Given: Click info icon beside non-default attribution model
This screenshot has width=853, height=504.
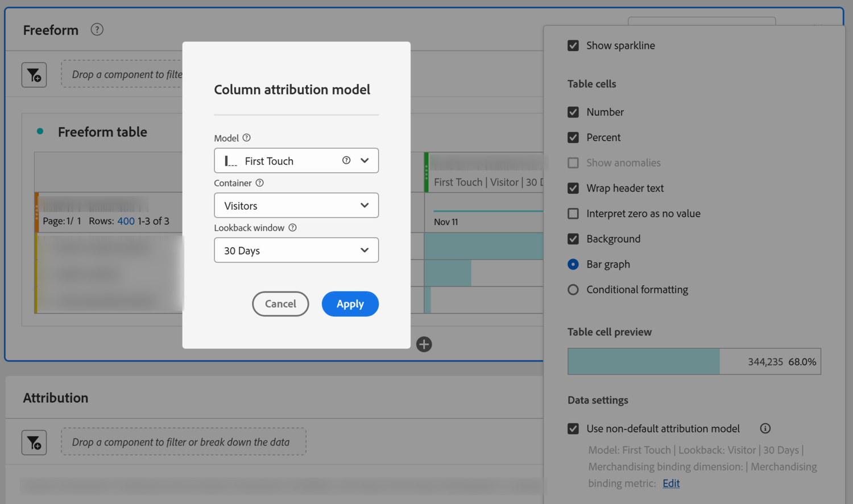Looking at the screenshot, I should pyautogui.click(x=765, y=428).
